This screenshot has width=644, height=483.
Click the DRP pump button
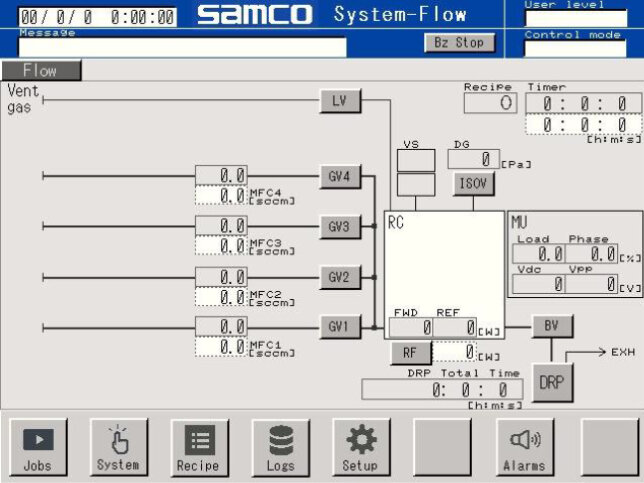[x=553, y=383]
